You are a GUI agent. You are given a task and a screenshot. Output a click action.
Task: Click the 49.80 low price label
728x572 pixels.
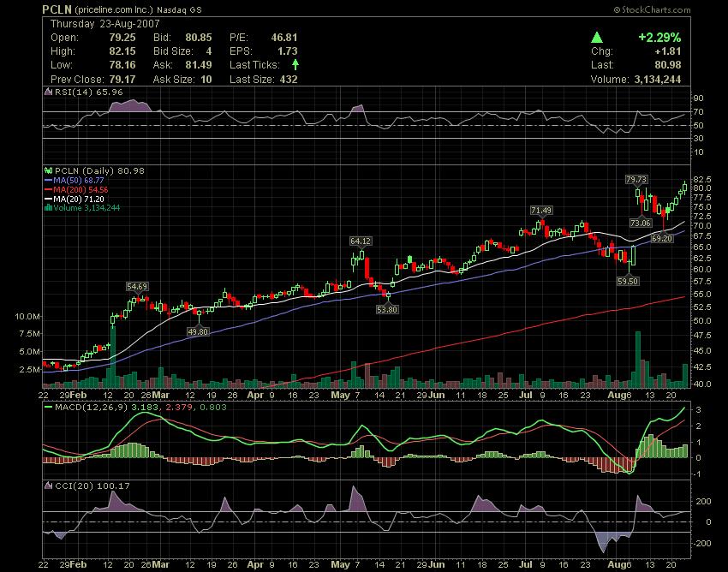[x=198, y=331]
